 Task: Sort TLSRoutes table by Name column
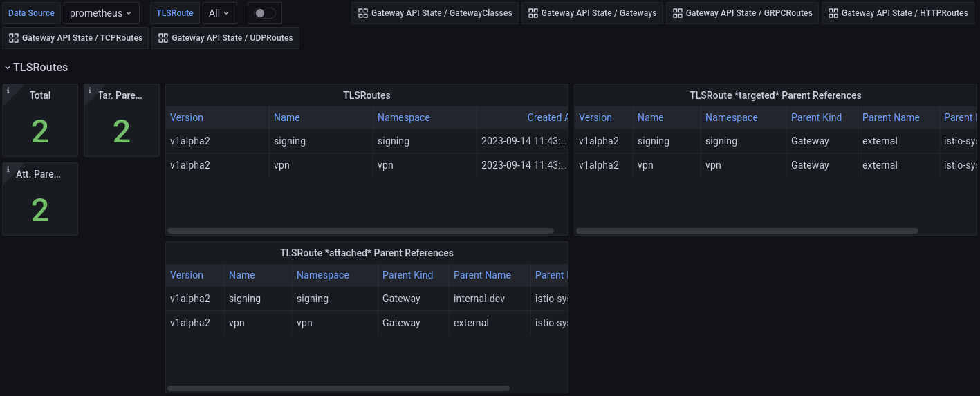point(287,117)
